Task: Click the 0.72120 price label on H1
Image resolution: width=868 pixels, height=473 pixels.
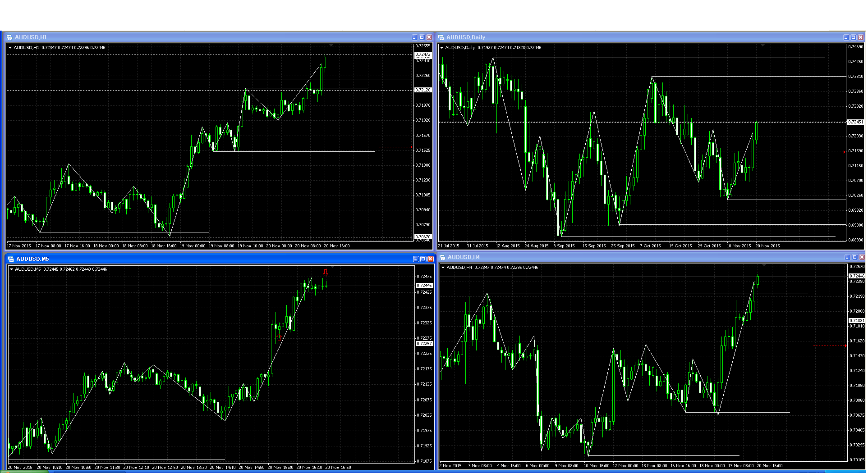Action: pos(423,90)
